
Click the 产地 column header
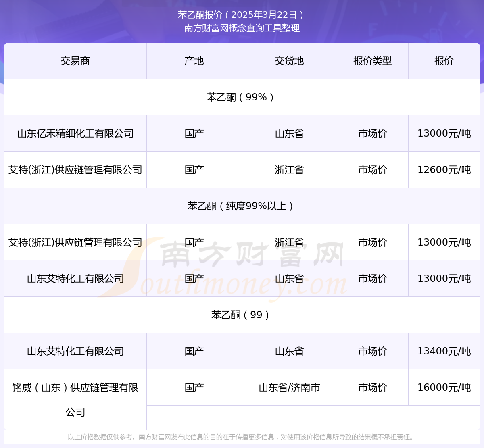[194, 61]
